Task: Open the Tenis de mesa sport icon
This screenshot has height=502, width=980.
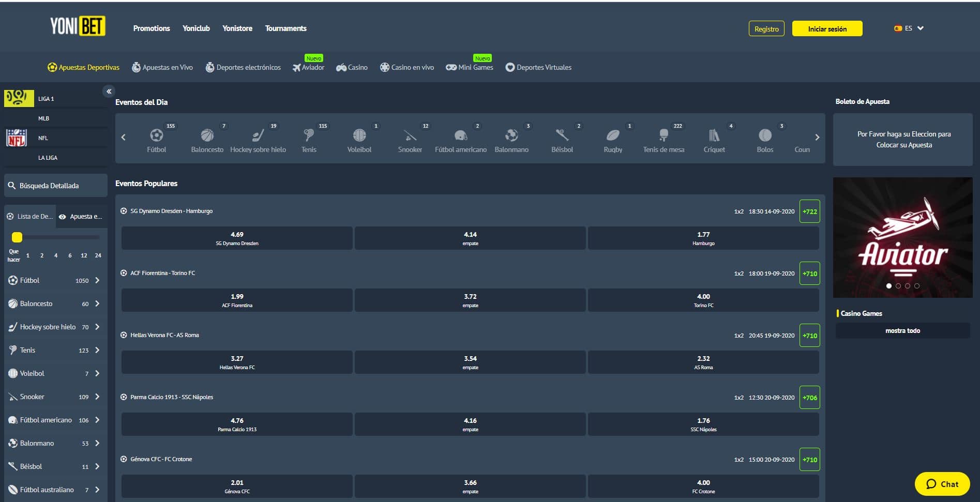Action: [x=664, y=135]
